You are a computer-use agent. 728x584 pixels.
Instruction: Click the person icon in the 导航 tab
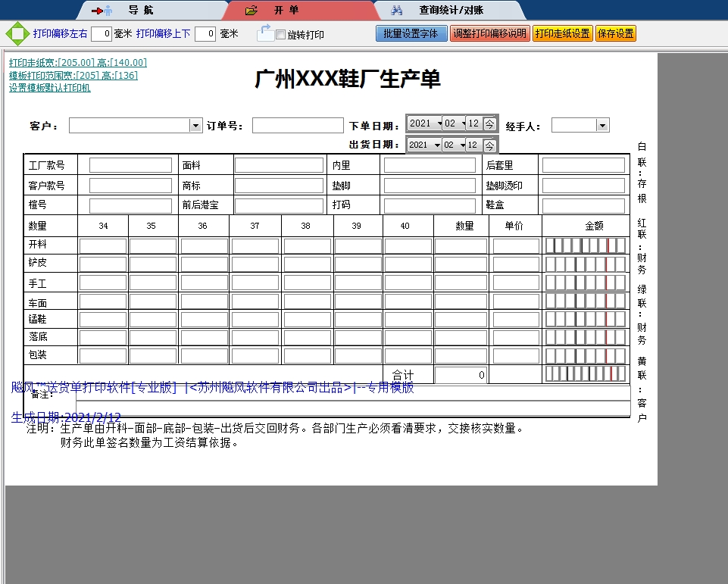click(x=108, y=11)
